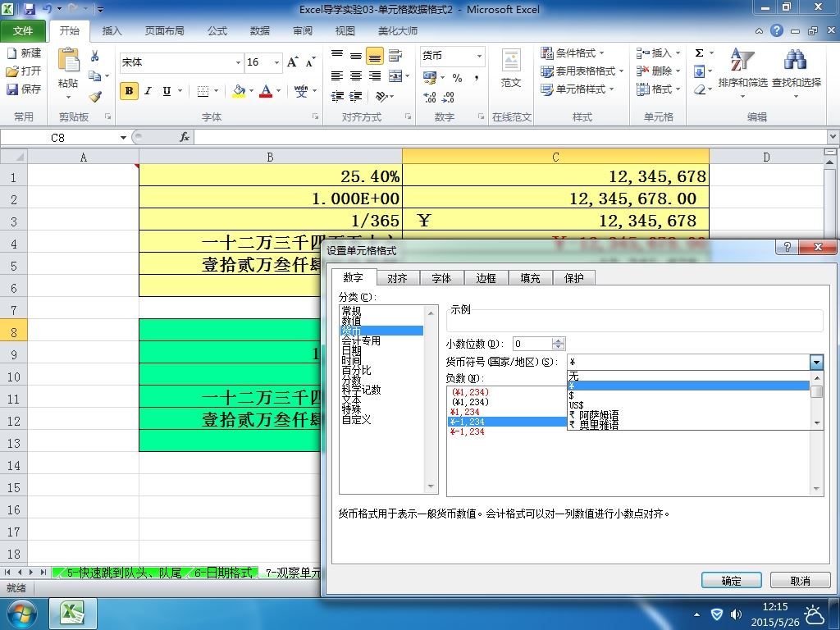Switch to the 美化大师 ribbon tab
Viewport: 840px width, 630px height.
tap(398, 31)
